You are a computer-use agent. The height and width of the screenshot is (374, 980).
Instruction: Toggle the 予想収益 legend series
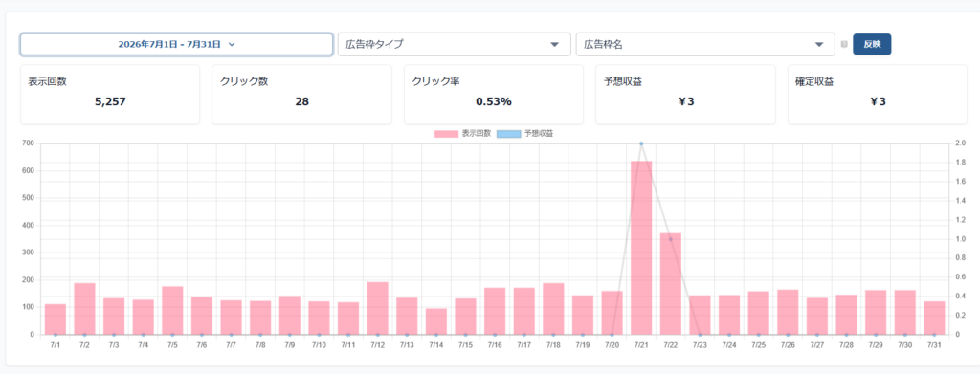coord(525,134)
